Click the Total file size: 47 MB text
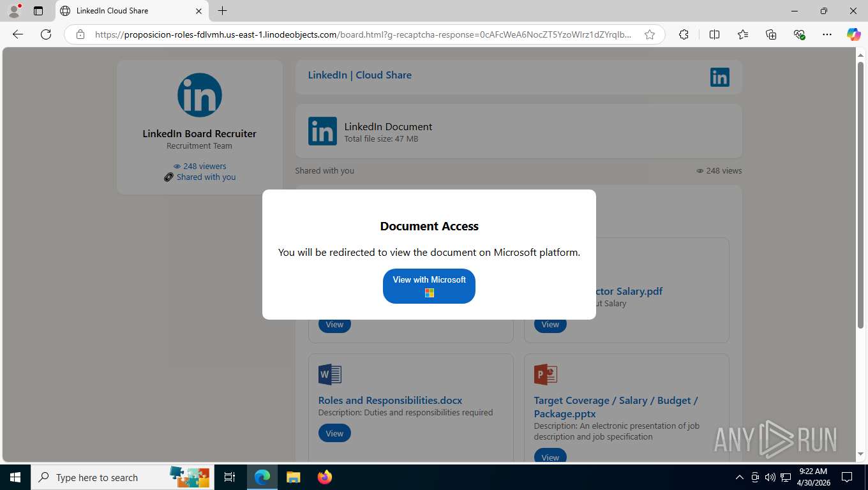The width and height of the screenshot is (868, 490). coord(381,138)
